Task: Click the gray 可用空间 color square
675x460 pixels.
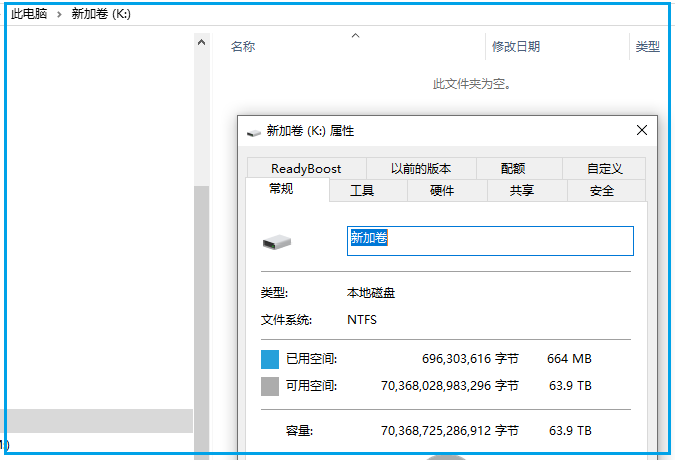Action: [270, 386]
